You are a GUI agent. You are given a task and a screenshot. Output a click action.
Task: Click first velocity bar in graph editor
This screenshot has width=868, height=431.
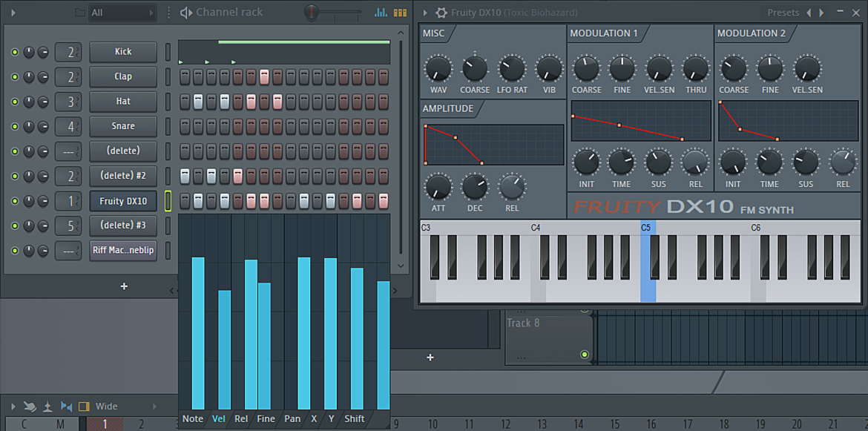click(x=198, y=333)
